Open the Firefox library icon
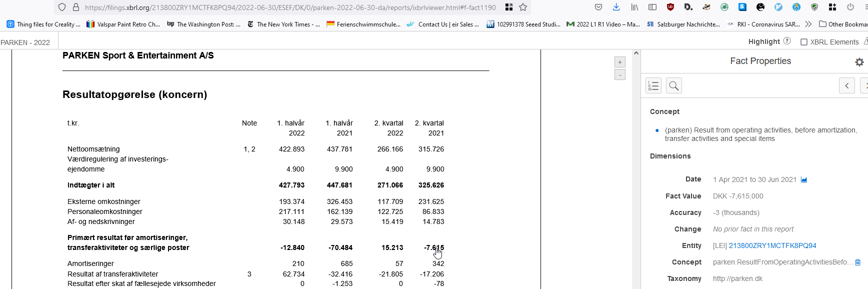 point(634,7)
